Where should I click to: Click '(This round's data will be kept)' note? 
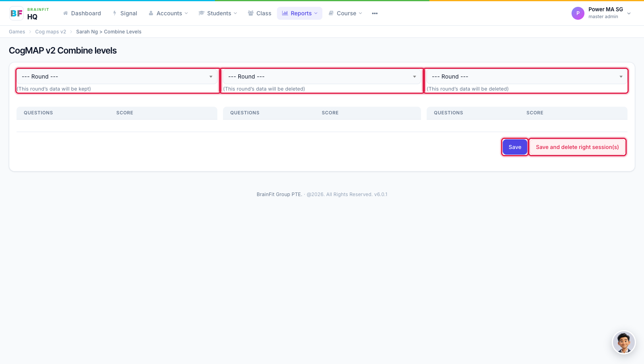[54, 89]
